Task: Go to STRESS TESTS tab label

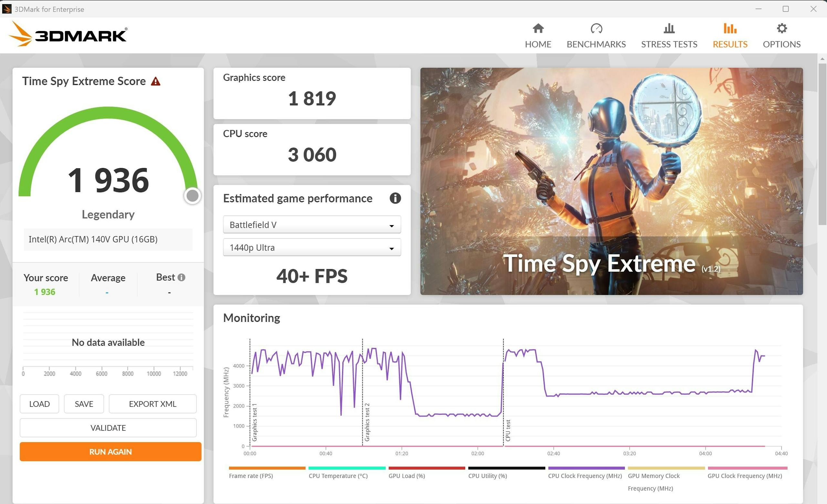Action: point(669,44)
